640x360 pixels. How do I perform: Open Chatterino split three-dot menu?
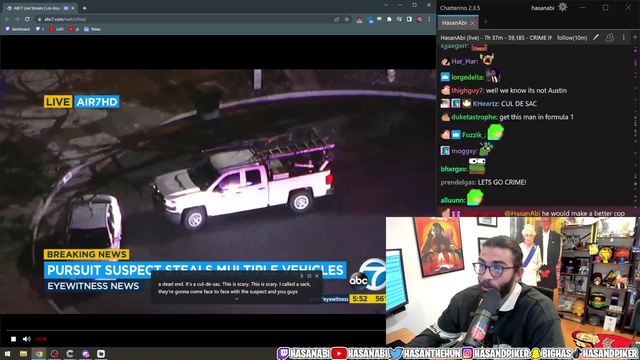click(x=623, y=38)
